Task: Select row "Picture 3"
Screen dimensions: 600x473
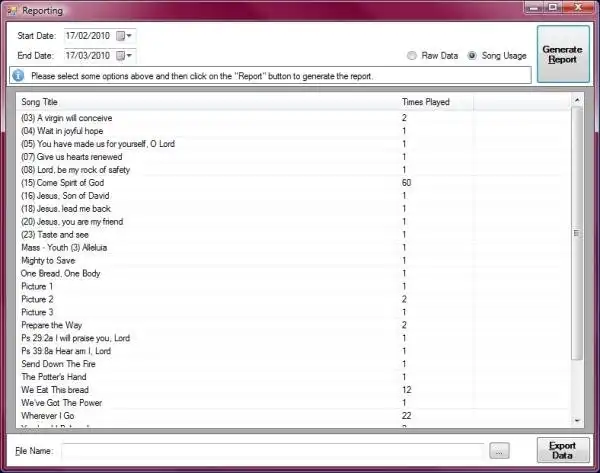Action: 293,312
